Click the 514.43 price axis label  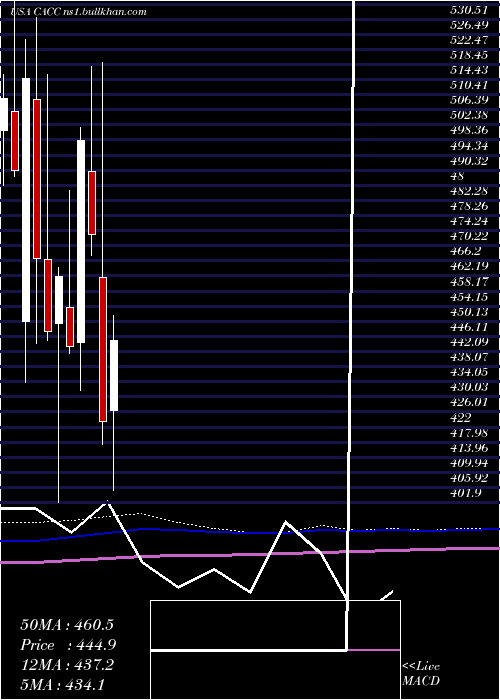click(x=469, y=71)
